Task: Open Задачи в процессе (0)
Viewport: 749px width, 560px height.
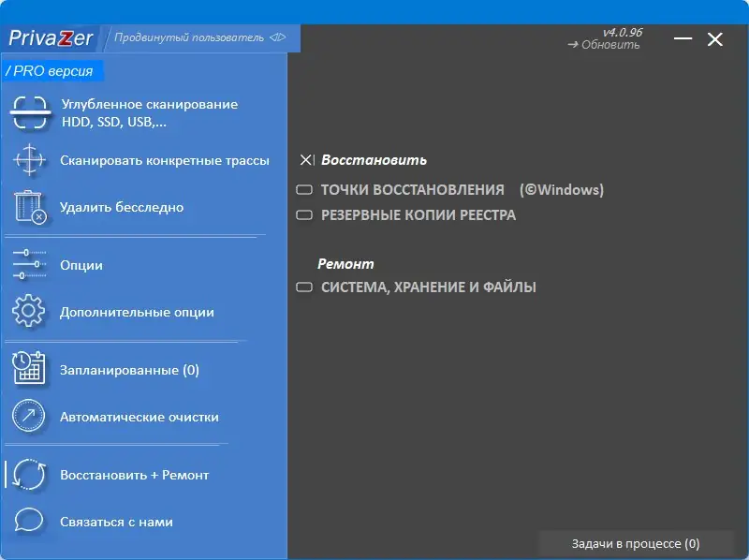Action: click(x=636, y=543)
